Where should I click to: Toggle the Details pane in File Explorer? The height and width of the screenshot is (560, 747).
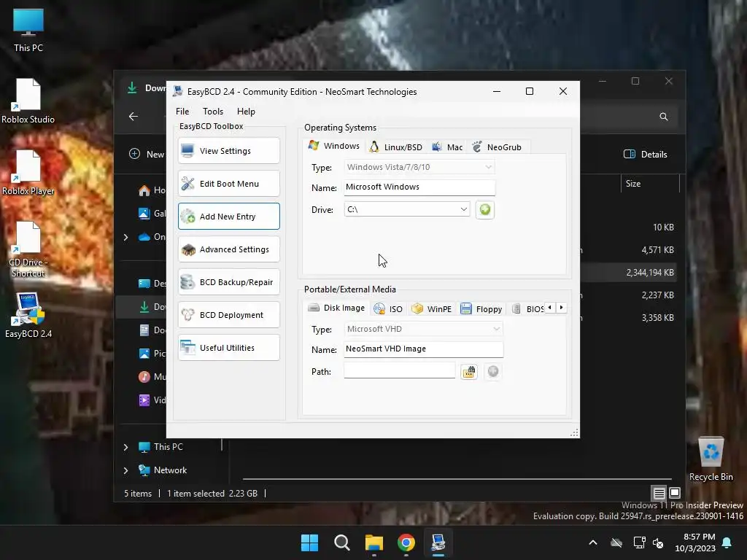tap(646, 155)
